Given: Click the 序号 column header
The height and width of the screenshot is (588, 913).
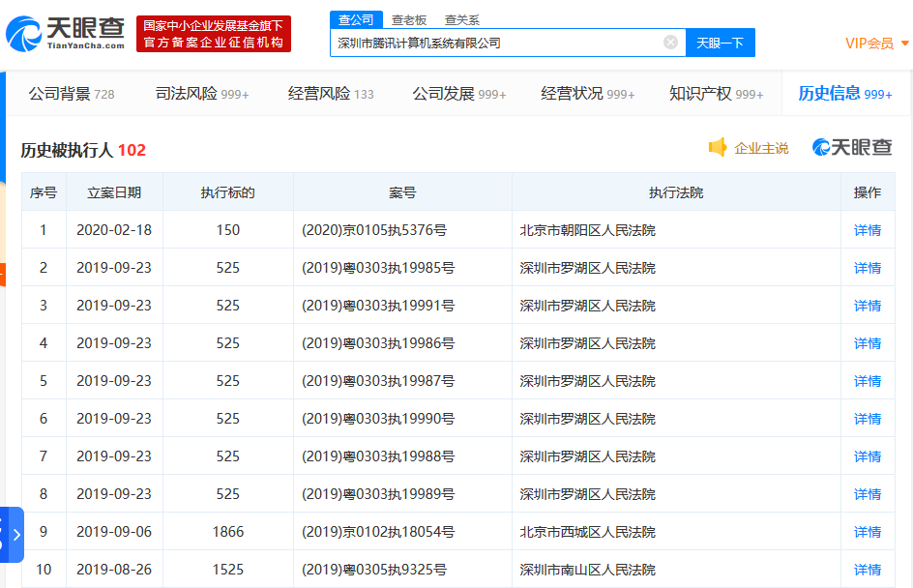Looking at the screenshot, I should pos(44,192).
